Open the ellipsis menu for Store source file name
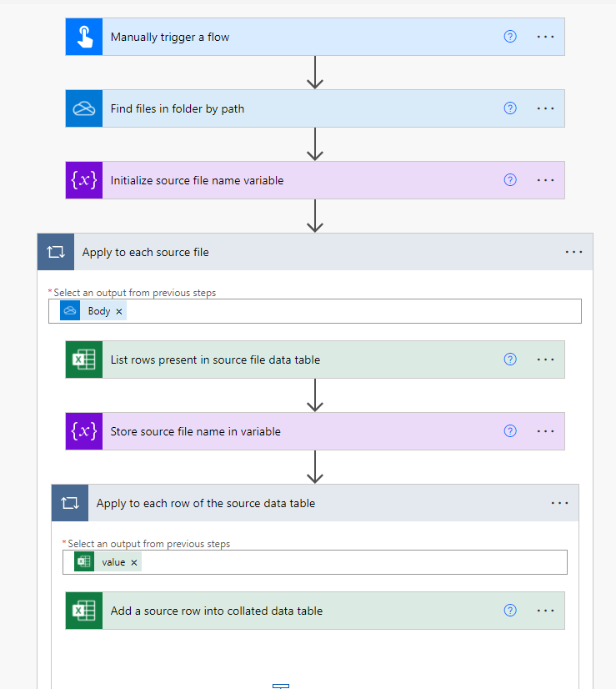This screenshot has width=616, height=689. (x=545, y=431)
